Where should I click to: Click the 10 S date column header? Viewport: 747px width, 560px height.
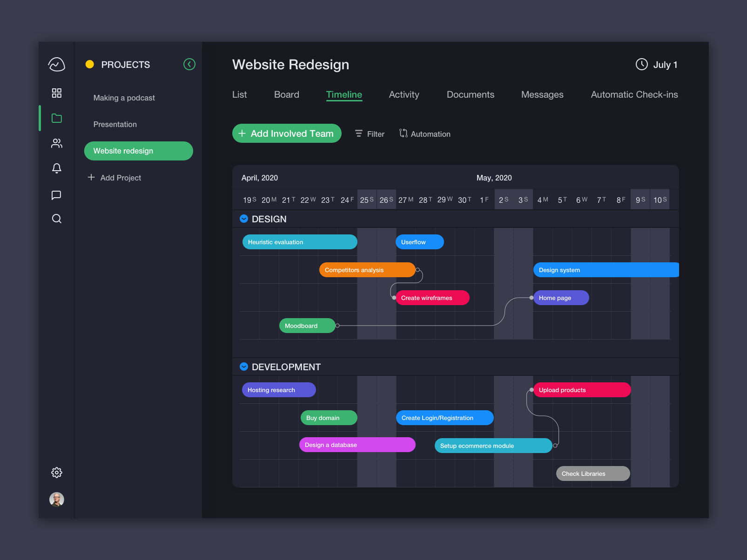click(660, 200)
